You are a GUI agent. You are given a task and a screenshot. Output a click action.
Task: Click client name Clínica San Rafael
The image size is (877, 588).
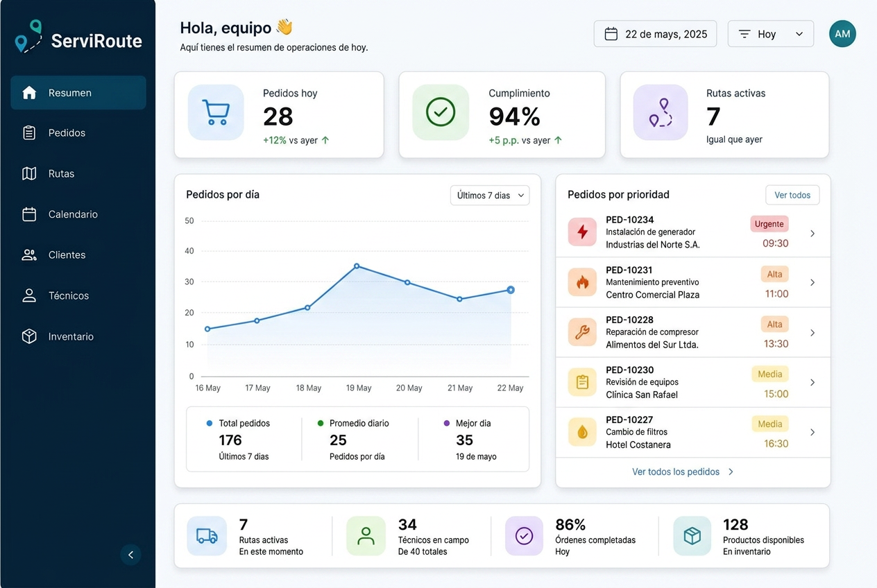click(x=642, y=395)
